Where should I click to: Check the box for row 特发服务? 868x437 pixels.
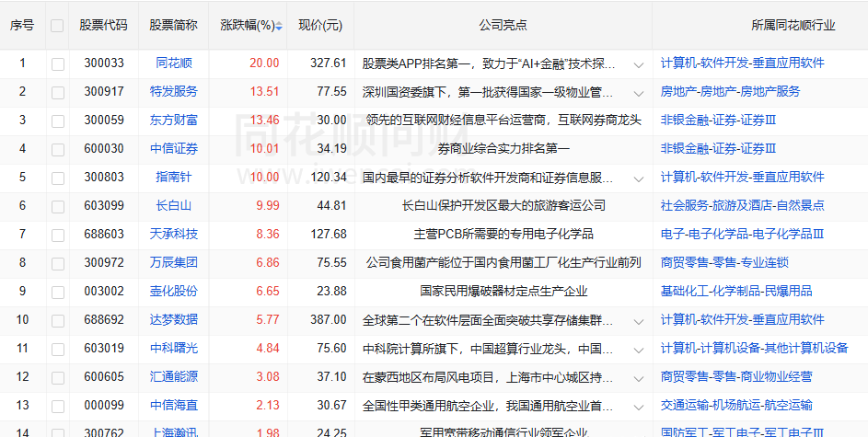[x=58, y=92]
